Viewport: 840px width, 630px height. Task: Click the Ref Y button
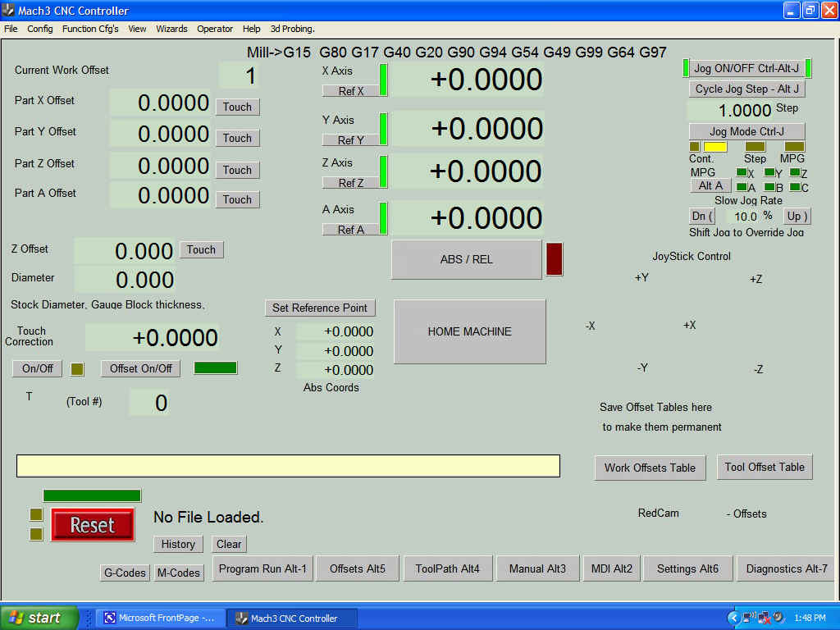(x=351, y=139)
